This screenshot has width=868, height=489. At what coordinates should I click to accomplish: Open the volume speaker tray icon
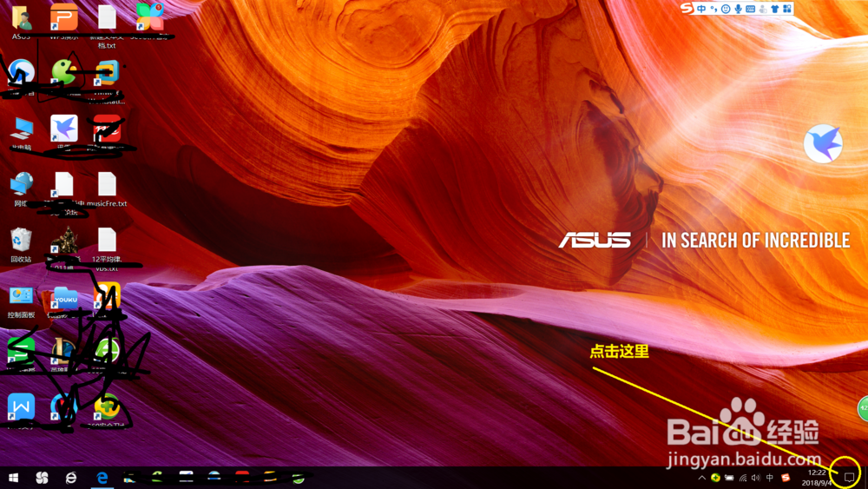click(756, 478)
